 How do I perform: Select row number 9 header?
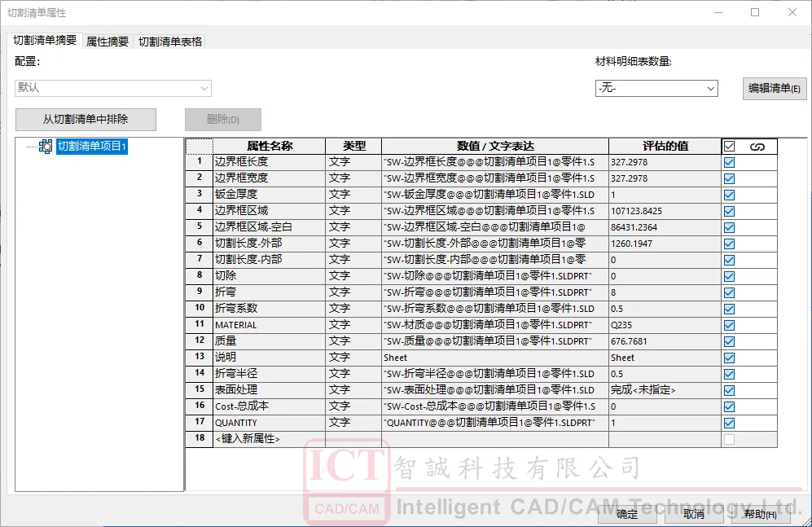(200, 292)
